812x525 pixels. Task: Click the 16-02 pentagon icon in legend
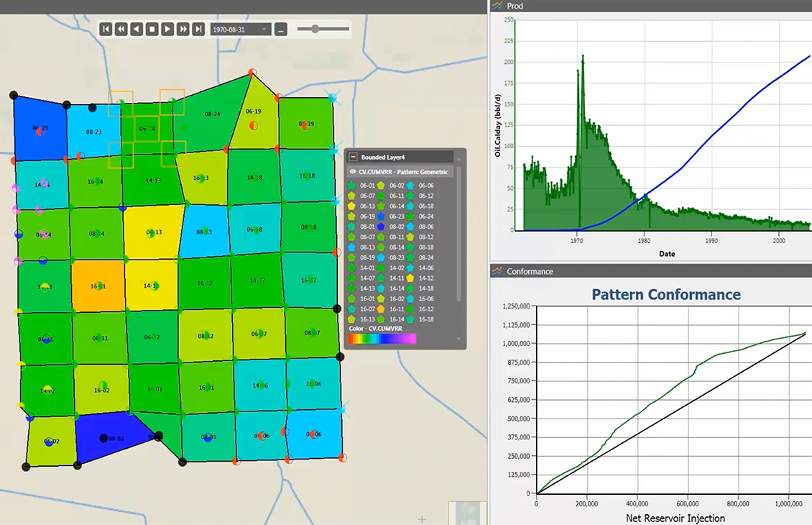tap(381, 298)
